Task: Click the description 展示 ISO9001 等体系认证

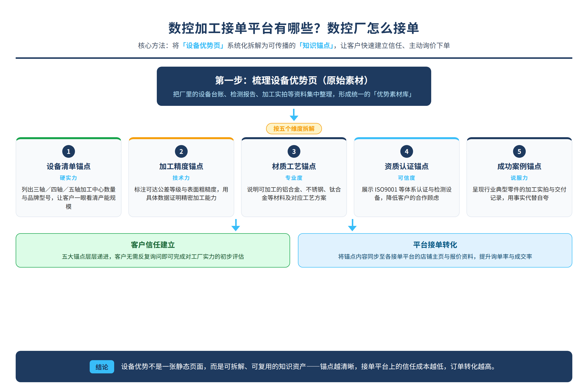Action: tap(407, 194)
